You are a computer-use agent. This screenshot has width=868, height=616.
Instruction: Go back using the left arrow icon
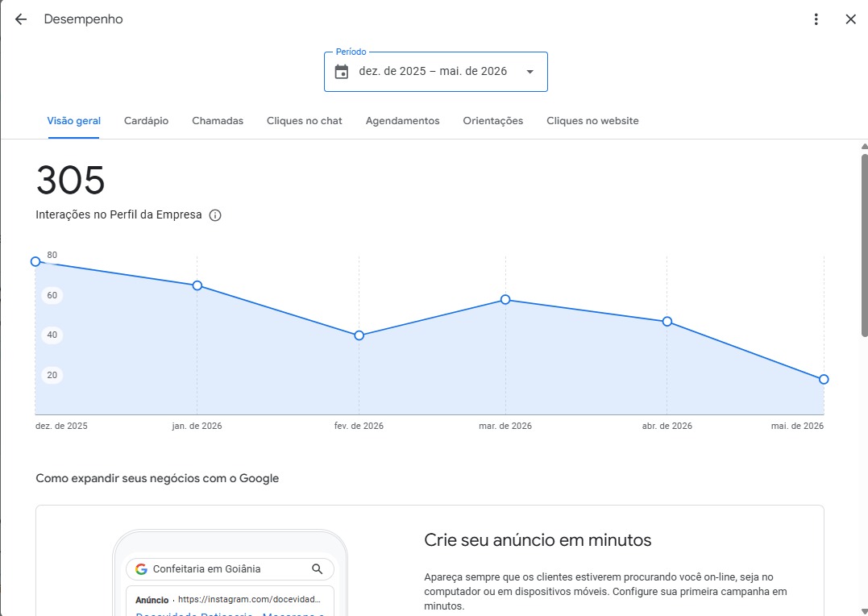click(x=20, y=19)
